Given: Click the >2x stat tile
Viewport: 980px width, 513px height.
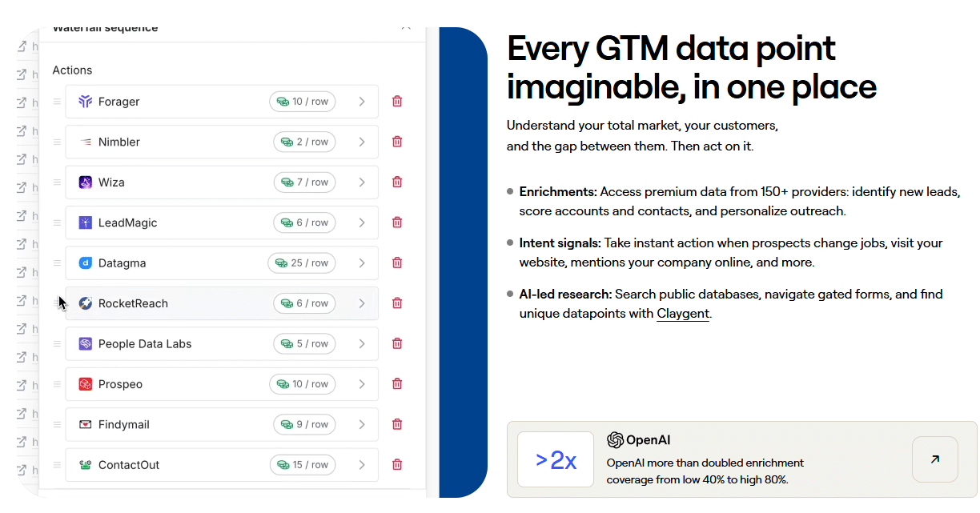Looking at the screenshot, I should 556,459.
